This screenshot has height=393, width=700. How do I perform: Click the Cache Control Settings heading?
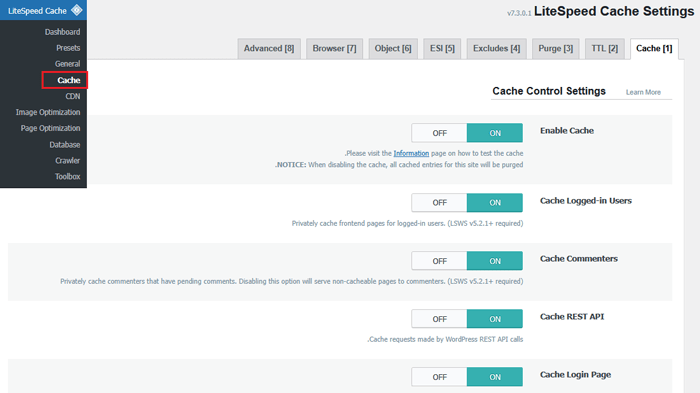pos(549,91)
